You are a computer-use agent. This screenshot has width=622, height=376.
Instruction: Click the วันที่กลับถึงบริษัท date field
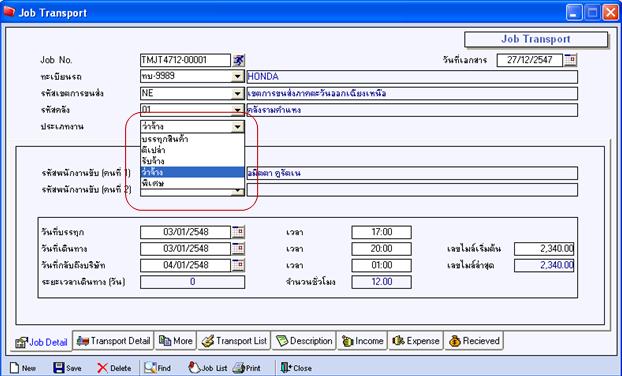pyautogui.click(x=185, y=265)
